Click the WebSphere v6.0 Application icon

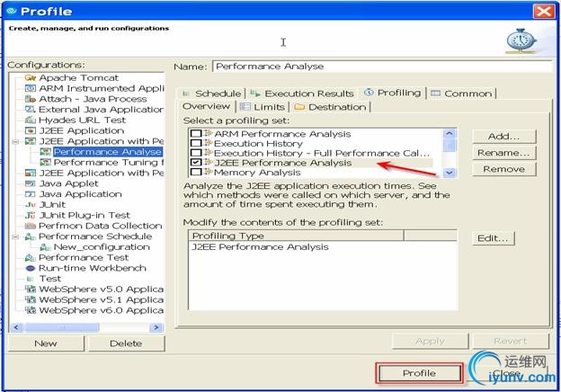click(31, 310)
